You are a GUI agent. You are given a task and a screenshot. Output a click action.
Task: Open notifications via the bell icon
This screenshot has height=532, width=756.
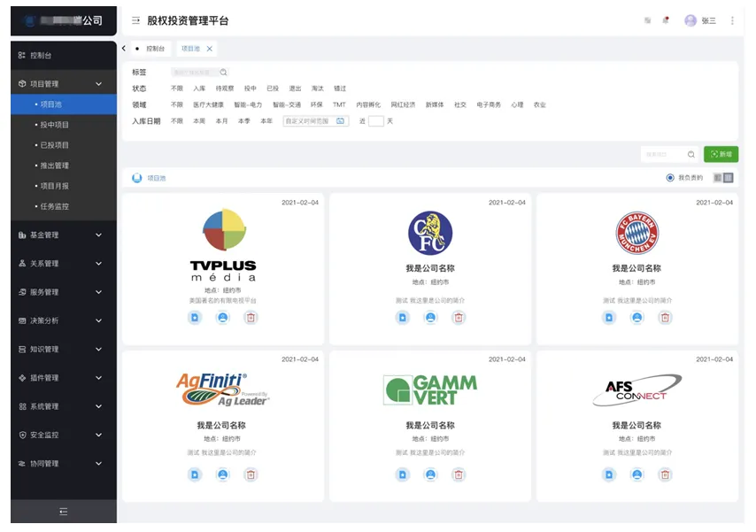(x=666, y=20)
